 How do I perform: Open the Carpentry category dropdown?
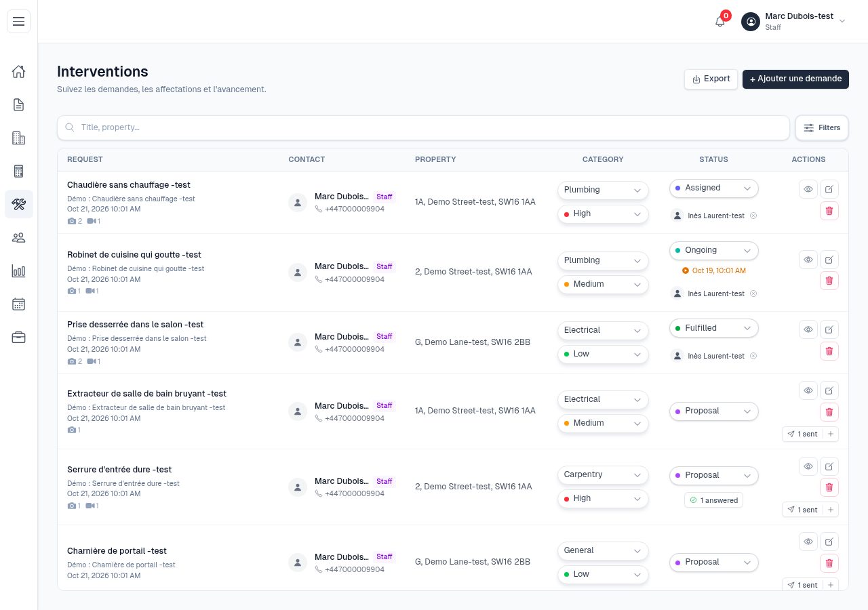603,475
